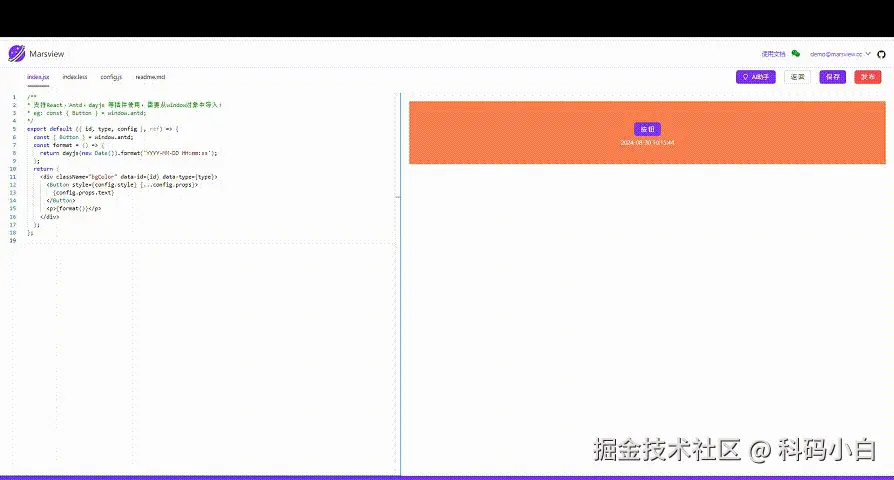Click the Marsview planet logo
894x480 pixels.
[x=17, y=54]
